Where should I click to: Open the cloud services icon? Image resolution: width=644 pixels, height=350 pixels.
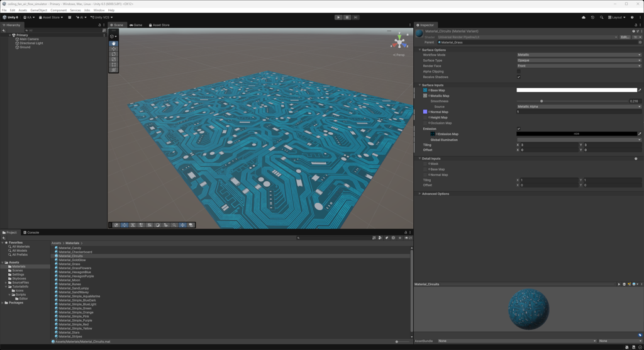pos(583,17)
